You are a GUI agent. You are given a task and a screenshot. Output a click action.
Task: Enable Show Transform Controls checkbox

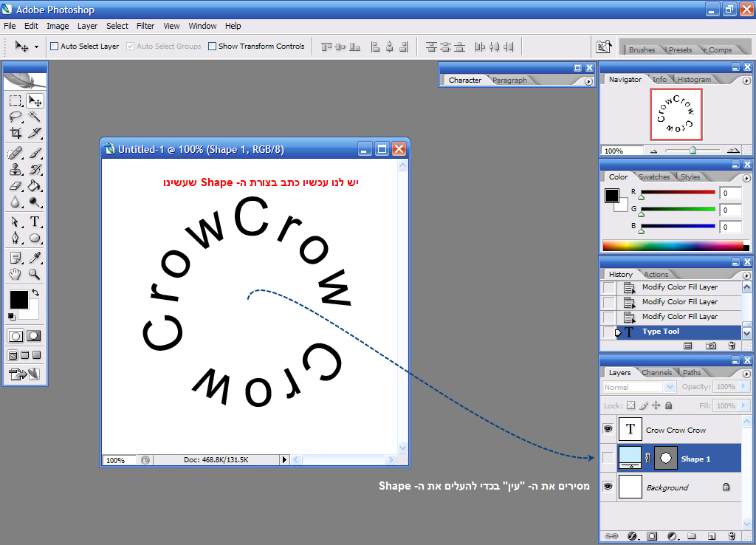[x=213, y=47]
